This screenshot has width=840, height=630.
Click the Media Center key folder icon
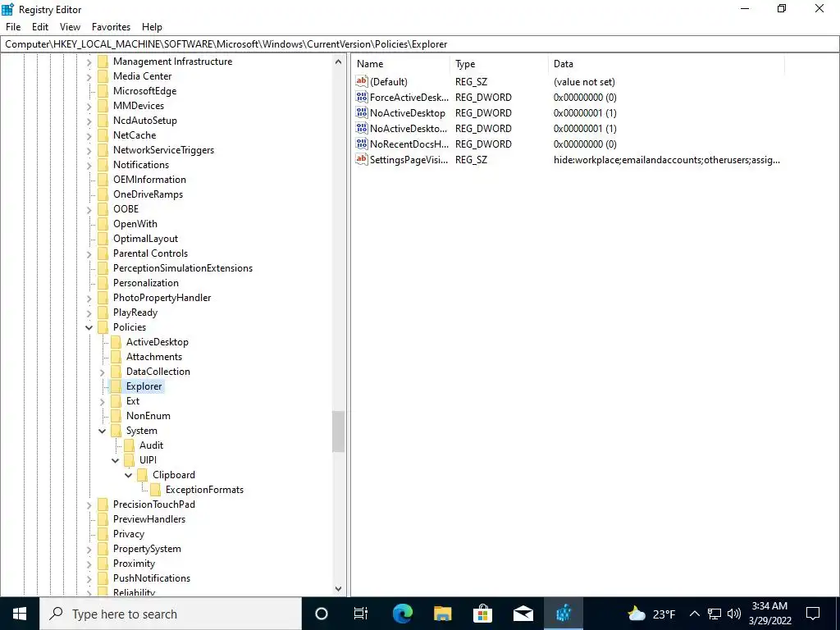103,76
